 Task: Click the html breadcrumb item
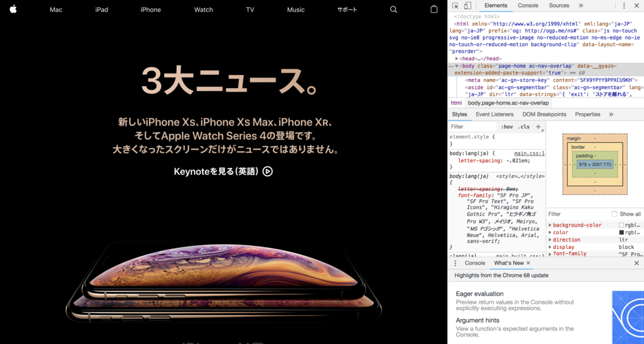pyautogui.click(x=456, y=103)
